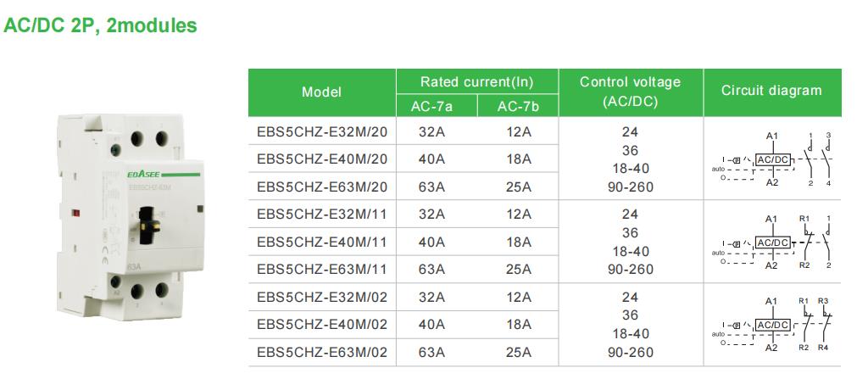Click the Model column header
Viewport: 868px width, 379px height.
321,92
